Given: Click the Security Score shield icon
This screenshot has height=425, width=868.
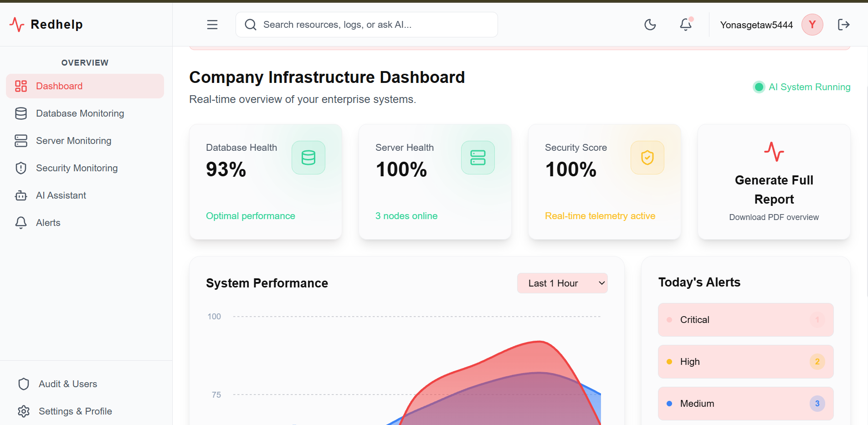Looking at the screenshot, I should pyautogui.click(x=647, y=158).
